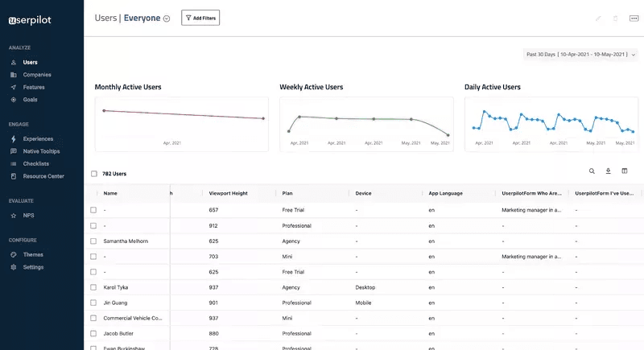Go to Experiences in the sidebar
This screenshot has width=644, height=350.
[x=38, y=138]
